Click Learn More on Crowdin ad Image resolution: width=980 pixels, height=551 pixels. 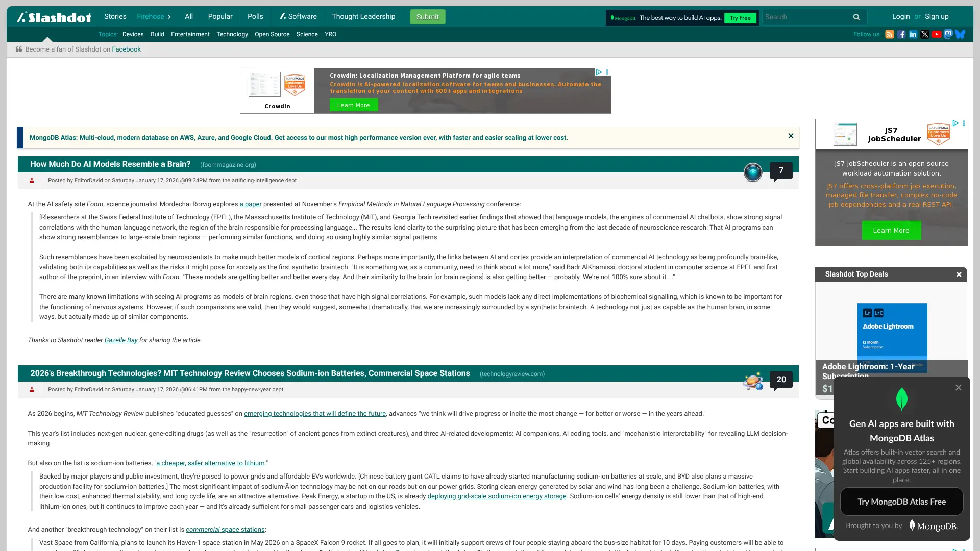pyautogui.click(x=353, y=105)
